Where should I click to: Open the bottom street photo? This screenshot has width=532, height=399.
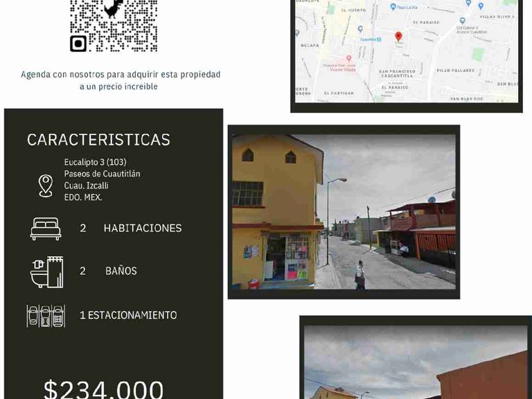[416, 362]
